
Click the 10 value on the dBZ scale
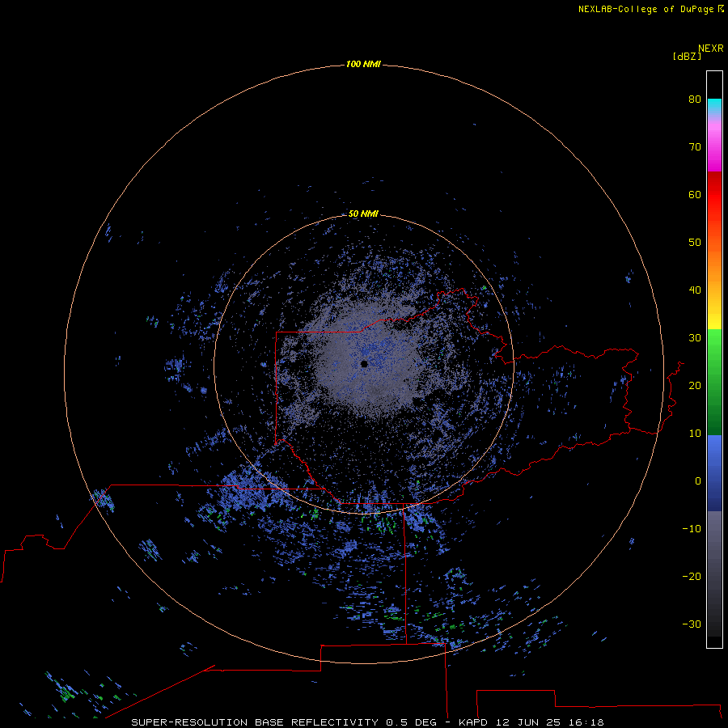(x=695, y=434)
